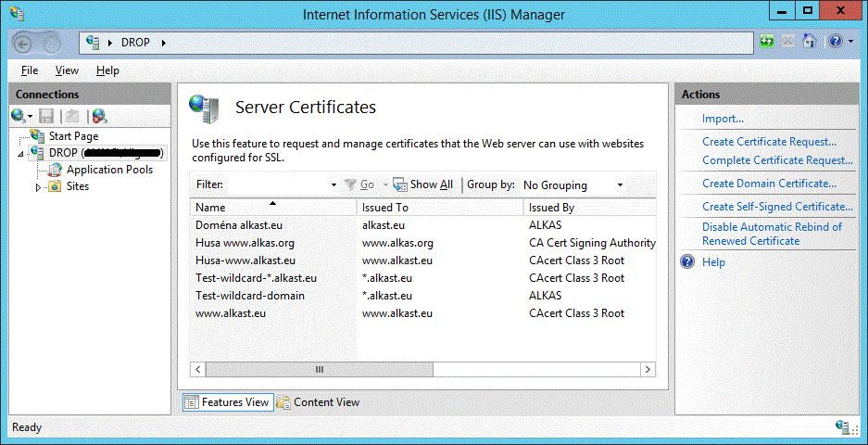This screenshot has width=868, height=445.
Task: Open the Filter dropdown arrow
Action: (x=333, y=185)
